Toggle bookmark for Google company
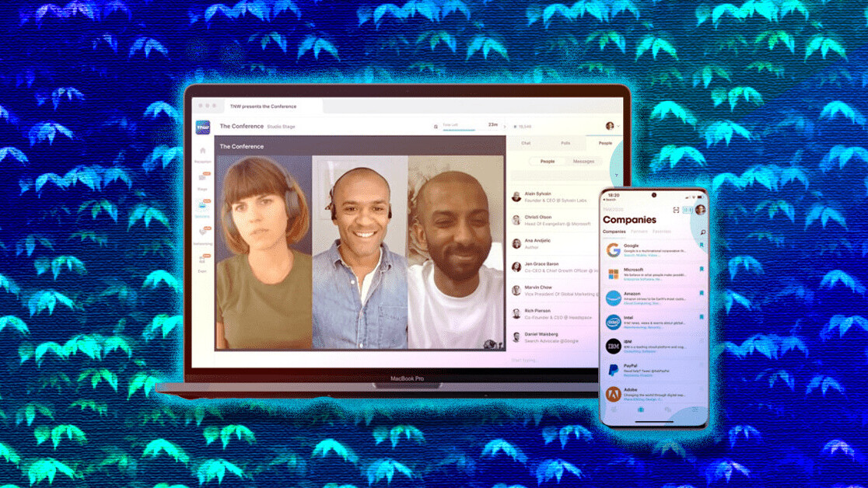This screenshot has height=488, width=868. coord(701,246)
